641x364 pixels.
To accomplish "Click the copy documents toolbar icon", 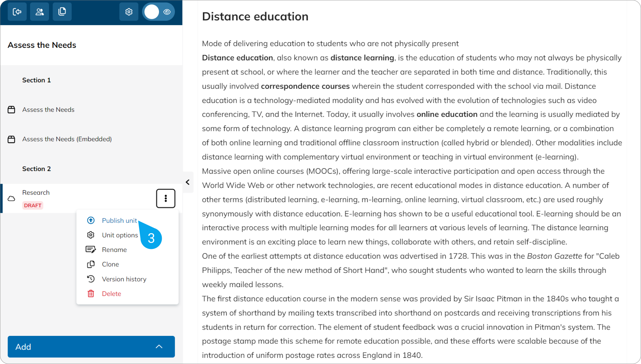I will coord(62,12).
